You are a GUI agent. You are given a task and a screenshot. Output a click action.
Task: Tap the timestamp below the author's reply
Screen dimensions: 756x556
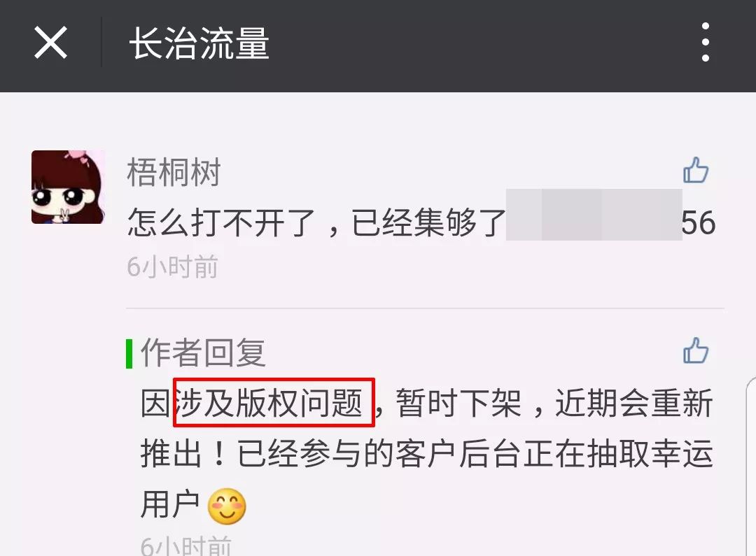tap(186, 546)
